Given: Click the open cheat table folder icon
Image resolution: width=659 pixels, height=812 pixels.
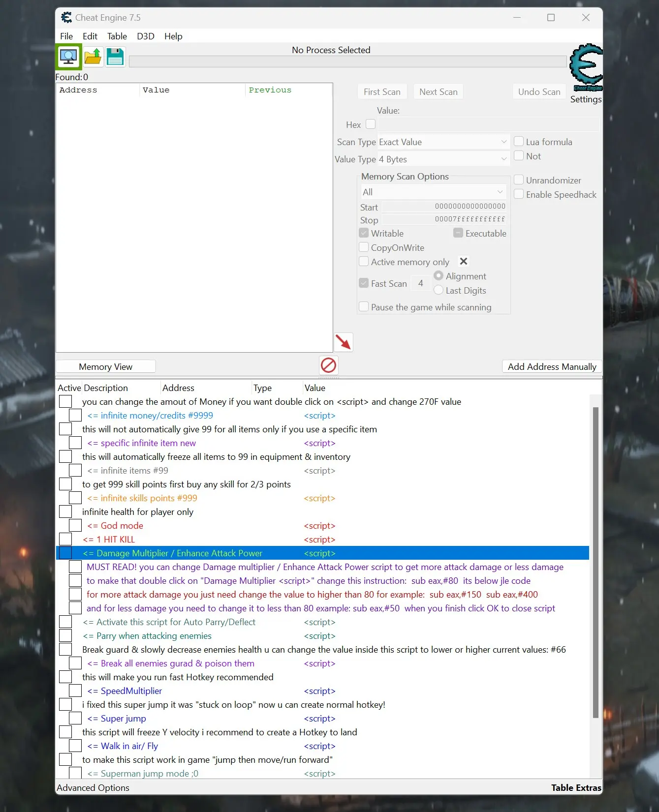Looking at the screenshot, I should (93, 57).
